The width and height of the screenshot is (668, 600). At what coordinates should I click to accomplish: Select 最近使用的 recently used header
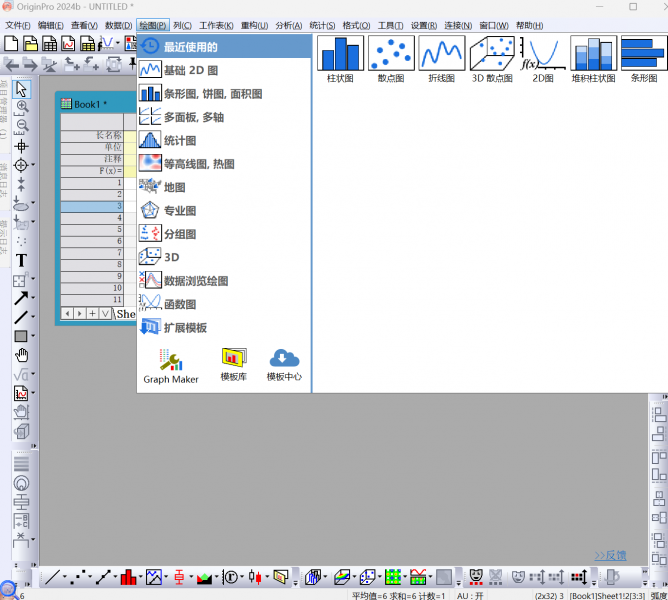coord(225,46)
